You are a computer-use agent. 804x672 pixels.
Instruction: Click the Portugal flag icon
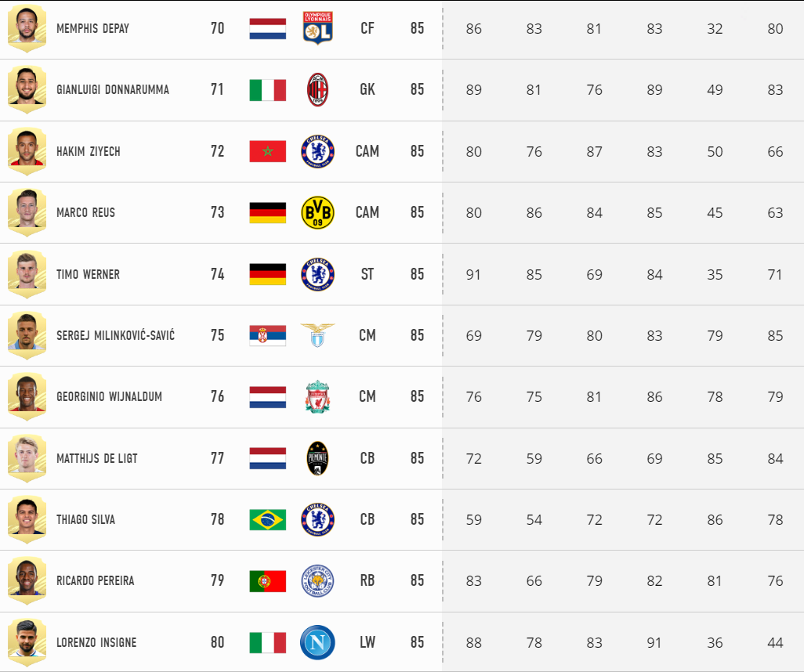coord(268,581)
